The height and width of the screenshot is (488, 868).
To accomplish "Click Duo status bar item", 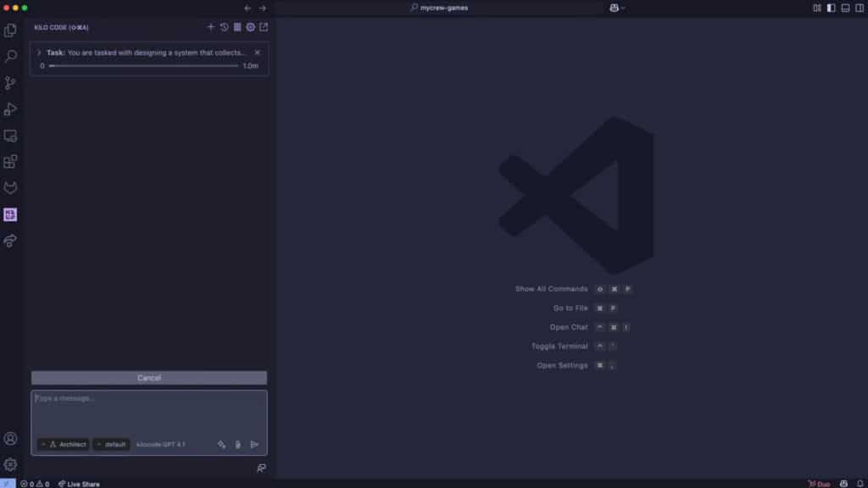I will pos(820,484).
